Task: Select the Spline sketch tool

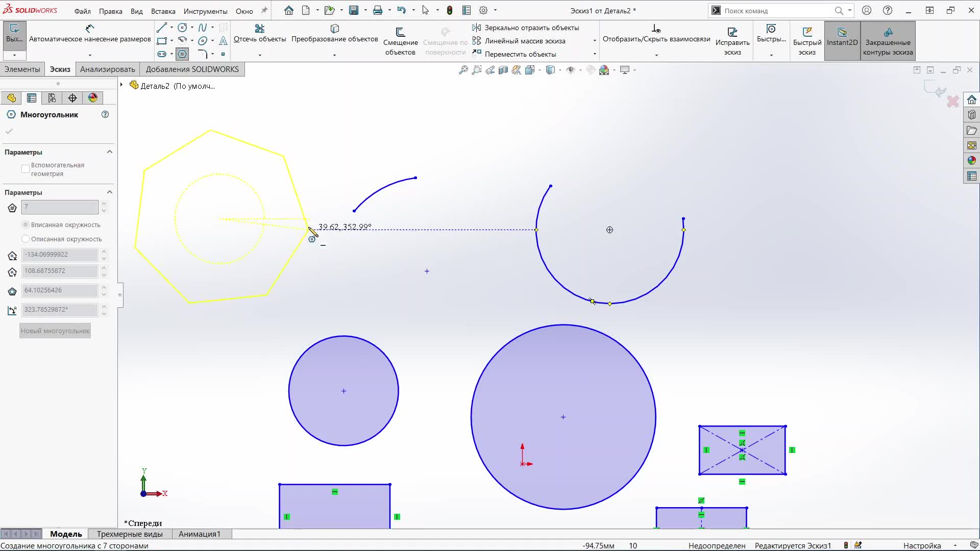Action: pos(203,28)
